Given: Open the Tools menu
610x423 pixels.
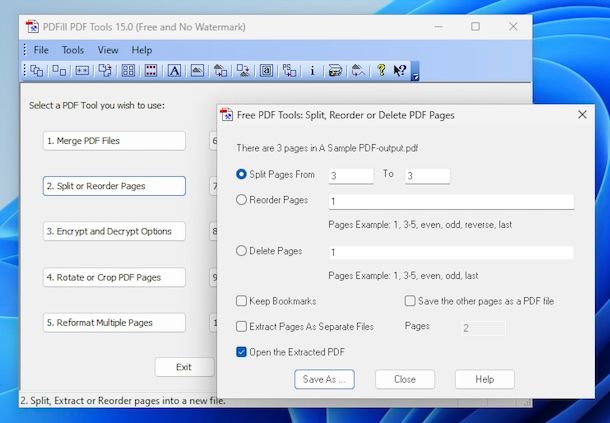Looking at the screenshot, I should [x=73, y=50].
